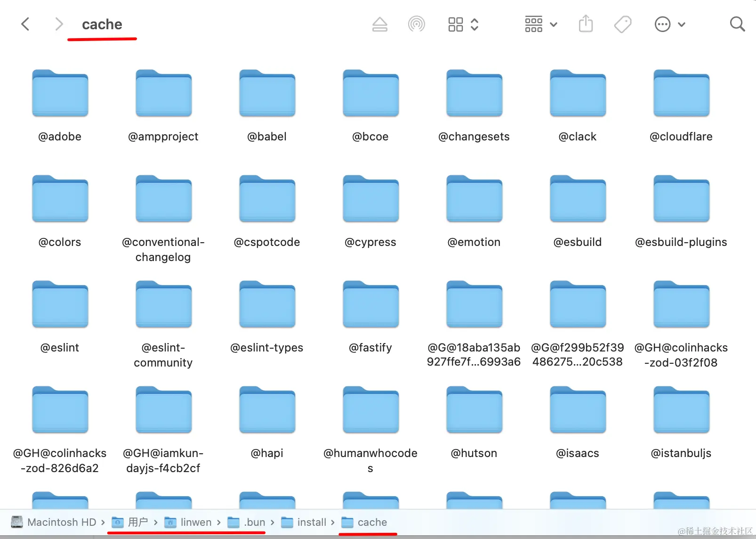The width and height of the screenshot is (756, 539).
Task: Click cache in the path bar
Action: coord(364,522)
